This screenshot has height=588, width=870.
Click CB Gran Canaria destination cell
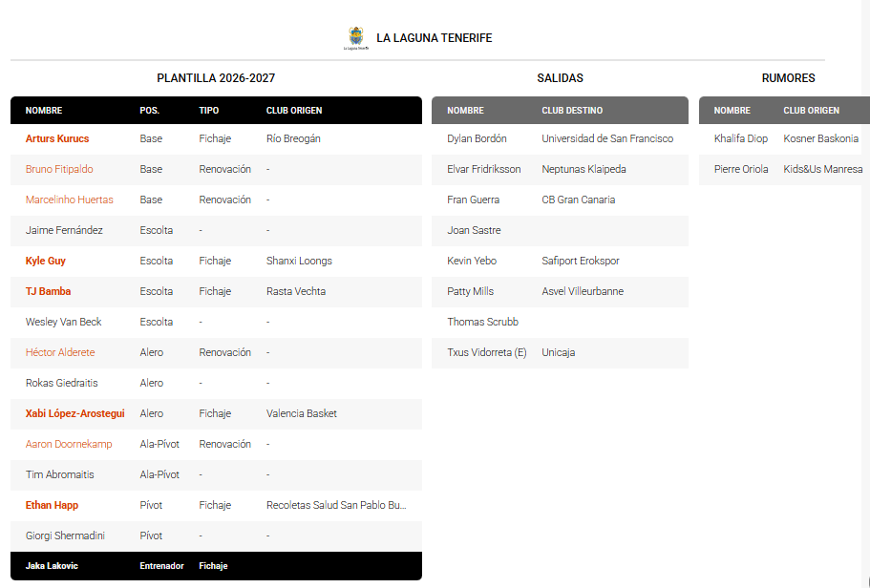tap(578, 199)
